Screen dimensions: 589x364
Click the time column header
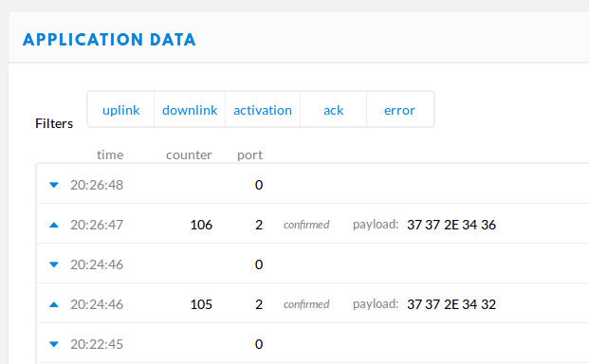click(x=110, y=155)
